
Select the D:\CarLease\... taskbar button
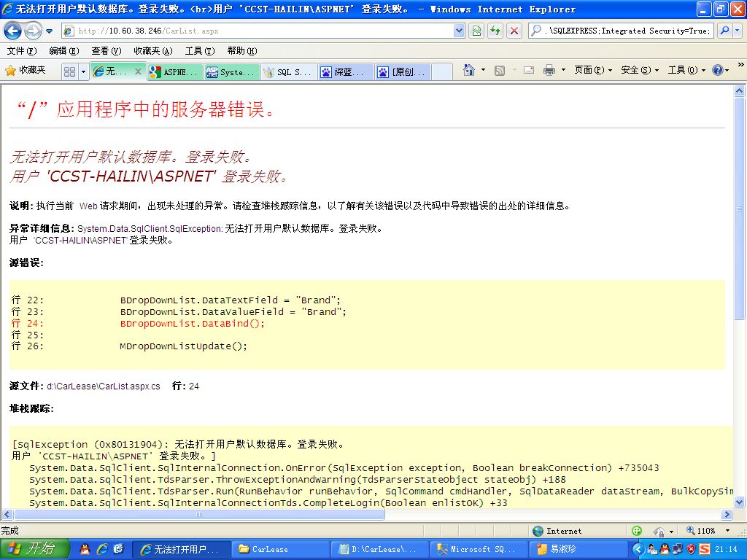click(x=379, y=550)
